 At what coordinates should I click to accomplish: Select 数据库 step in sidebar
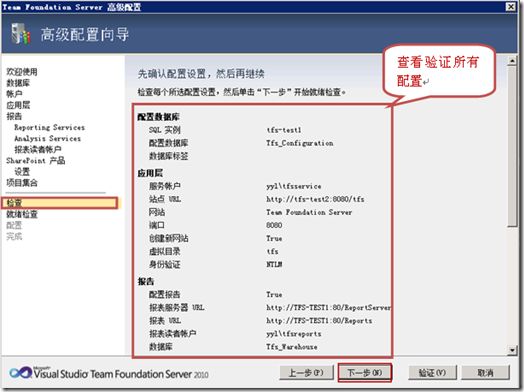tap(18, 83)
